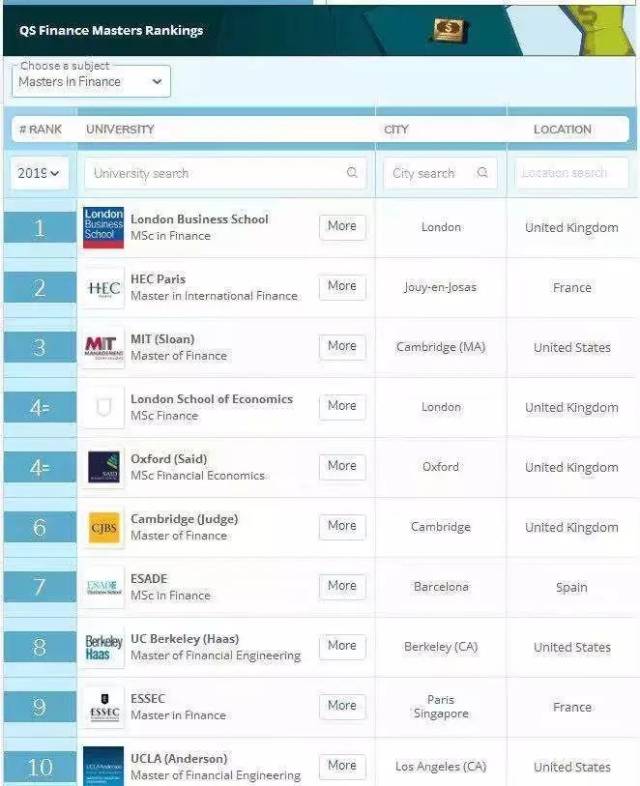
Task: Click More for London Business School
Action: tap(342, 227)
